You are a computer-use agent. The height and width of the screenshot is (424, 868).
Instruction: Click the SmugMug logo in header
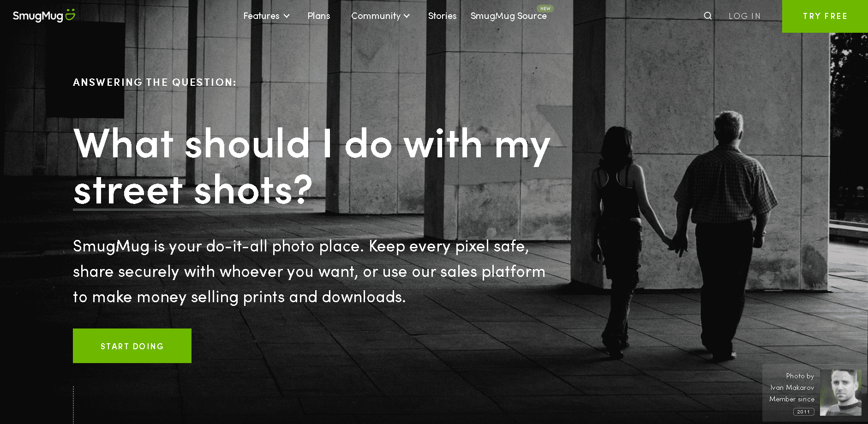coord(44,16)
